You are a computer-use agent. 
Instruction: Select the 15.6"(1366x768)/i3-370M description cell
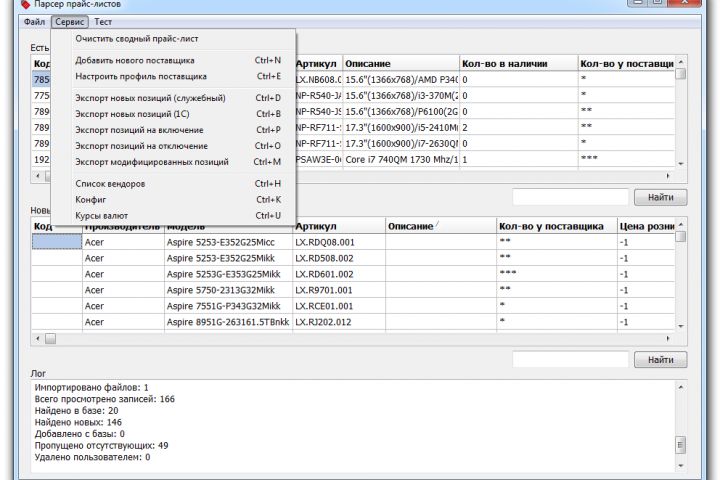click(400, 96)
